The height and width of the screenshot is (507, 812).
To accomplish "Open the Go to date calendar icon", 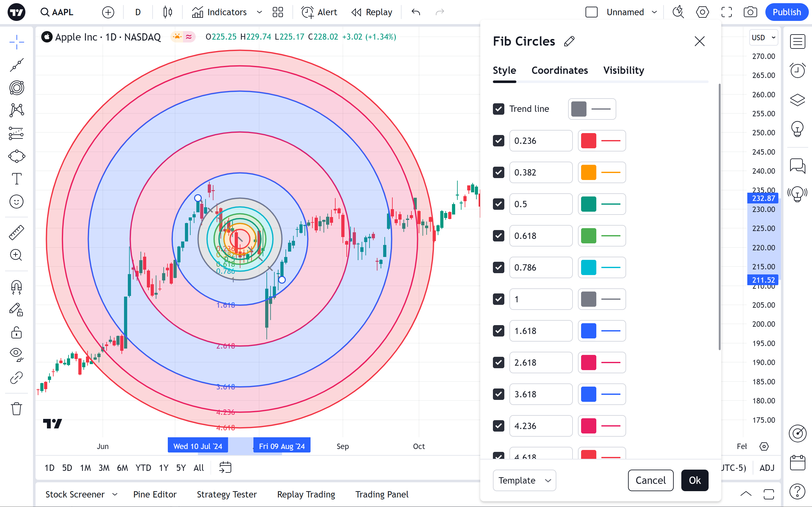I will click(x=225, y=467).
